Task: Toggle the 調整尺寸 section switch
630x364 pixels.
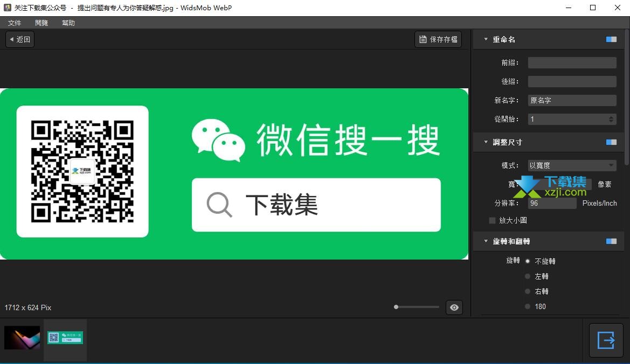Action: tap(611, 142)
